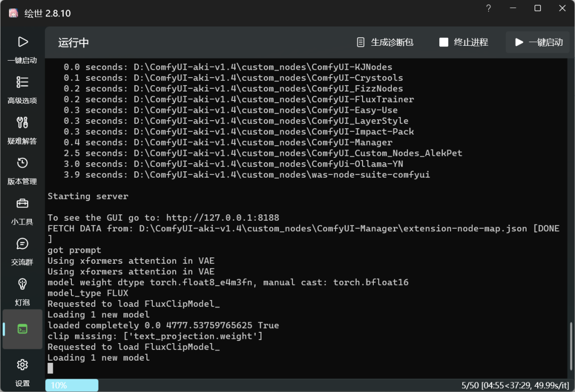Click the console vertical scrollbar thumb
The width and height of the screenshot is (575, 392).
[x=571, y=346]
